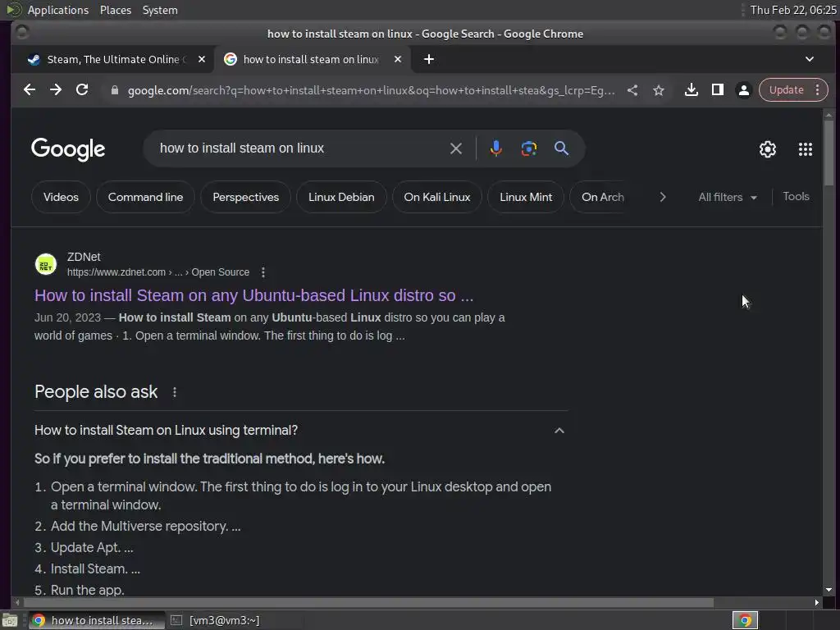
Task: Click "2. Add the Multiverse repository" text
Action: [138, 526]
